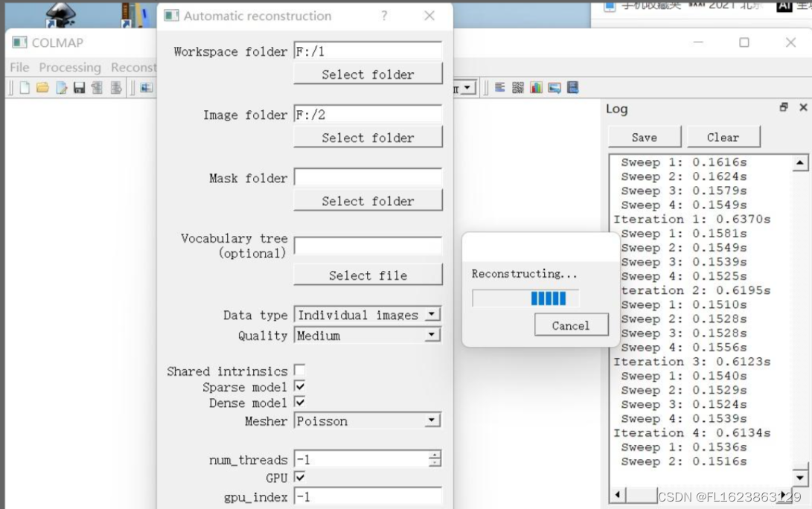
Task: Click the COLMAP window title icon
Action: point(19,42)
